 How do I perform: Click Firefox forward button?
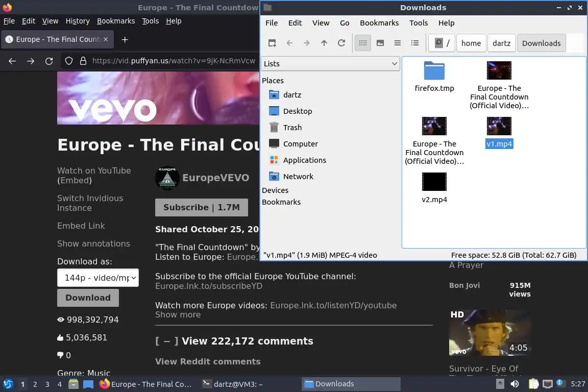(31, 61)
